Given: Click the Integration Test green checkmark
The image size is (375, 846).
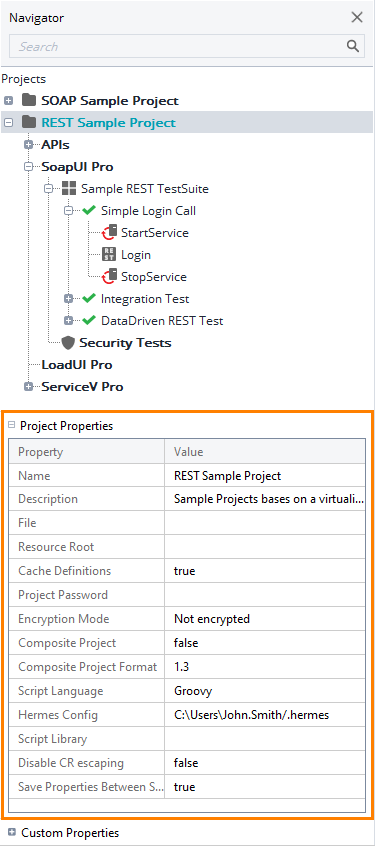Looking at the screenshot, I should tap(89, 298).
